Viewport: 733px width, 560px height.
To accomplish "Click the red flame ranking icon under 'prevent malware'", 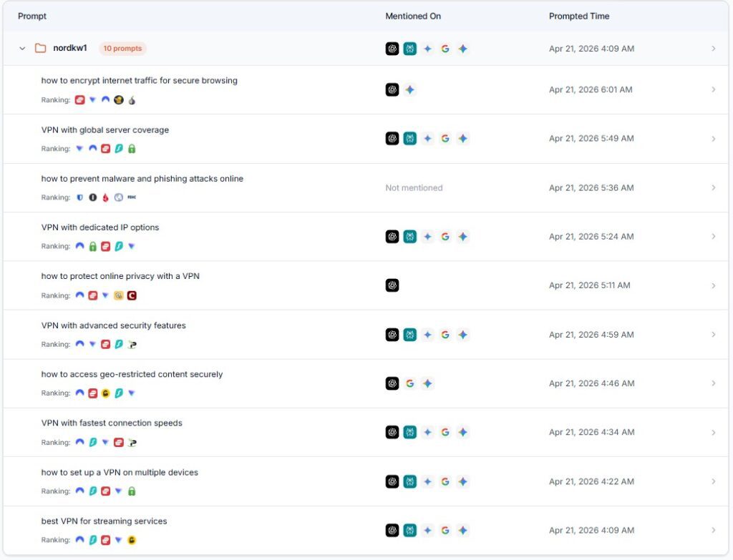I will tap(106, 197).
